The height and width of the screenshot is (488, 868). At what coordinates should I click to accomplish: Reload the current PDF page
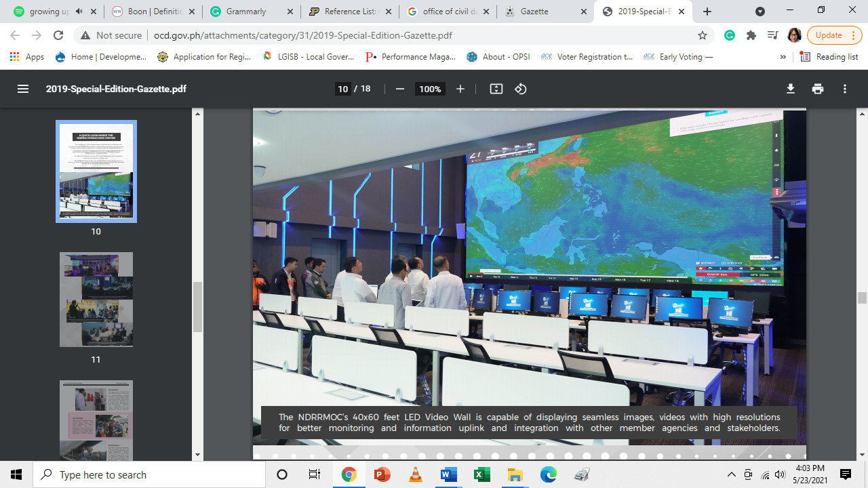[58, 35]
